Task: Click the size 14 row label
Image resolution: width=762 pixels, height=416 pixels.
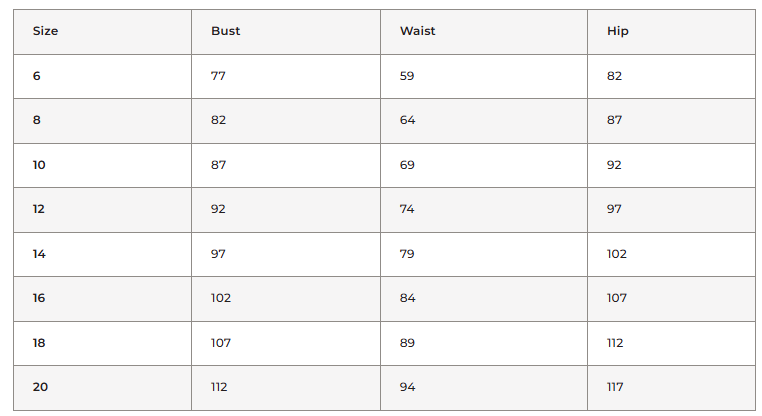Action: tap(39, 254)
